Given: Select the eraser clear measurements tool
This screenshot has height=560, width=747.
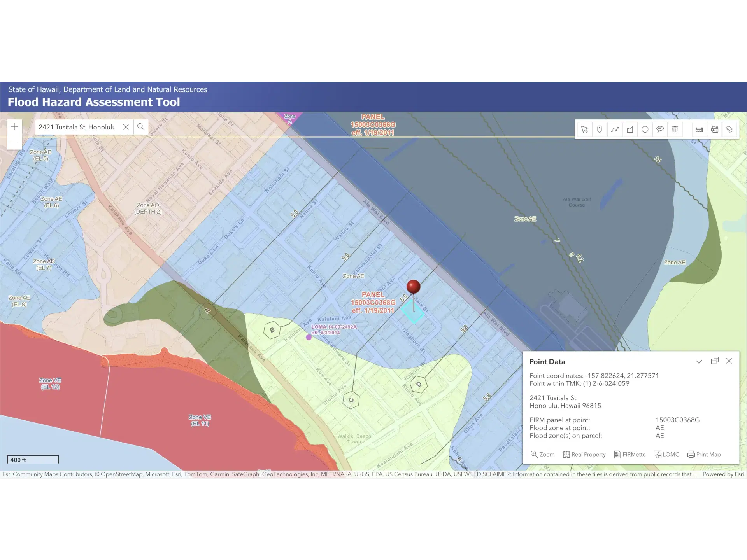Looking at the screenshot, I should pos(729,129).
